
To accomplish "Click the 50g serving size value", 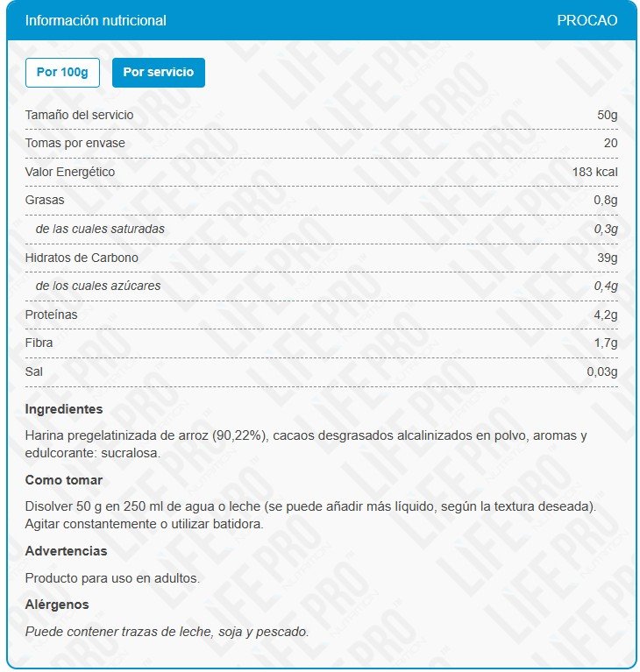I will 608,115.
